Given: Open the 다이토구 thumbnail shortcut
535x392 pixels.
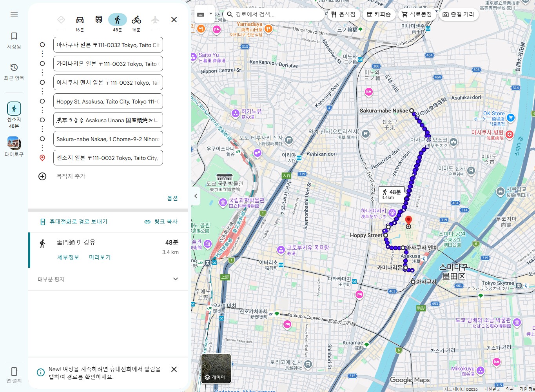Looking at the screenshot, I should point(14,147).
